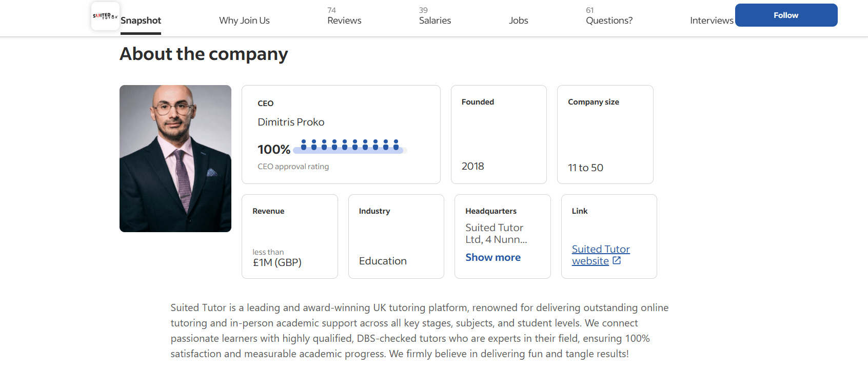Screen dimensions: 868x370
Task: Click the Education industry value
Action: coord(383,261)
